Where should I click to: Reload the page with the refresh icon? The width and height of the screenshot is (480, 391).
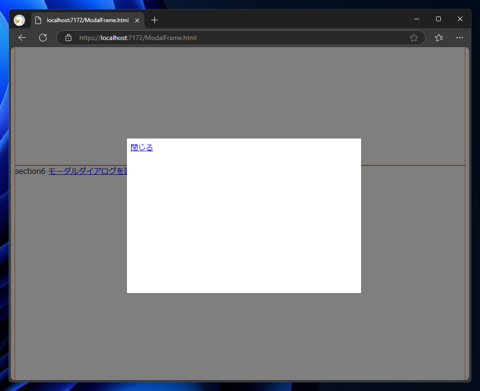pyautogui.click(x=43, y=38)
